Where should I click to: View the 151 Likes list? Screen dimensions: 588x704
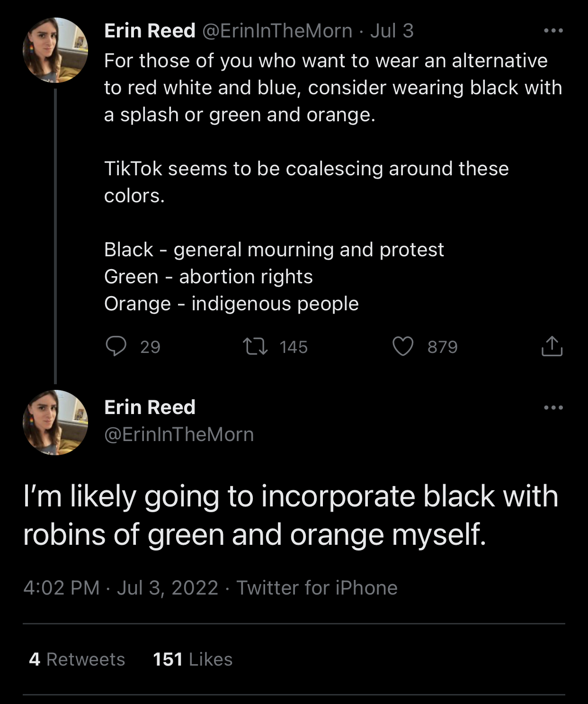click(x=193, y=659)
